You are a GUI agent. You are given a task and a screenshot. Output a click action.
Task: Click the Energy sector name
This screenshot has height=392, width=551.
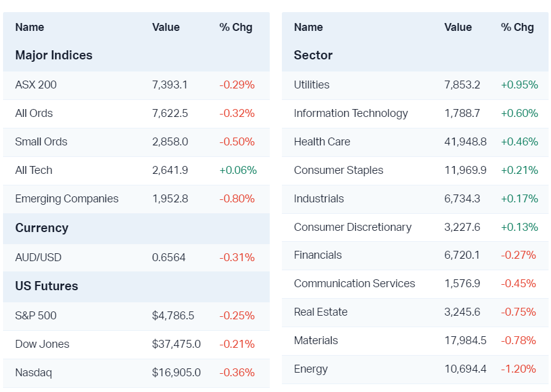(310, 369)
